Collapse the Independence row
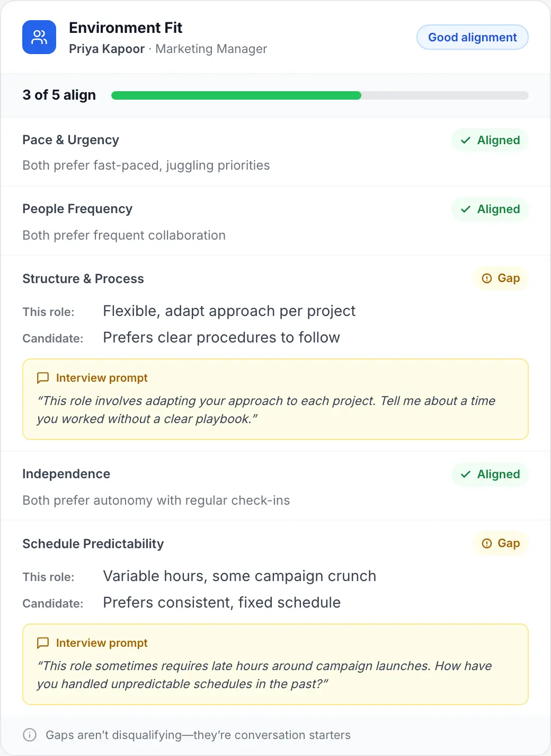 (66, 474)
